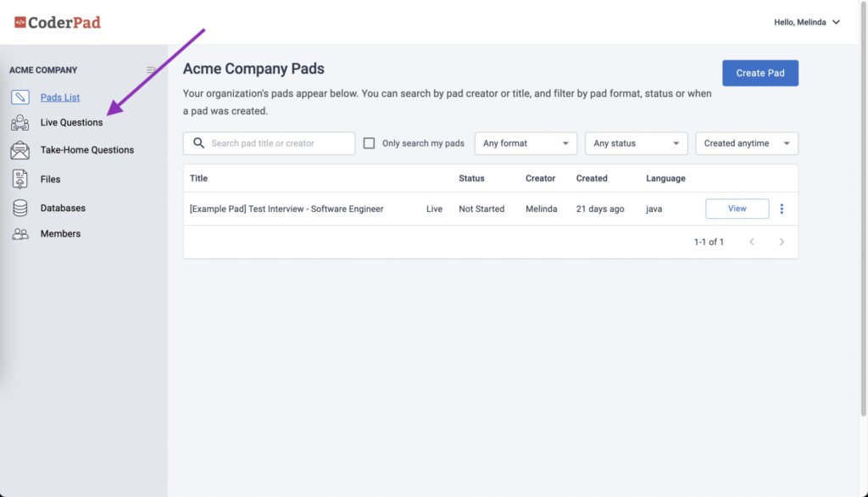Expand the Hello, Melinda account menu

[x=807, y=22]
